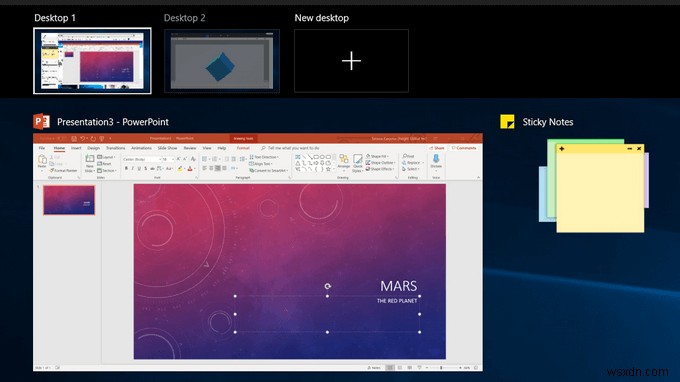Click the Bullets list icon

(x=204, y=159)
